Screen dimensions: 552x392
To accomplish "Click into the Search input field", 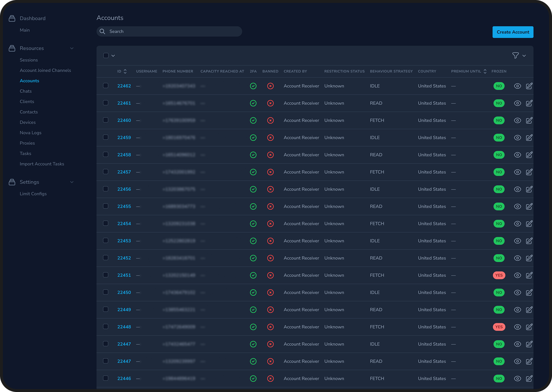I will pos(169,31).
